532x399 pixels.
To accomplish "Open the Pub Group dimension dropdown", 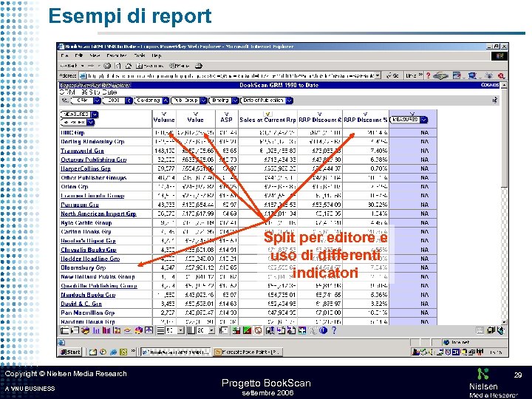I will (203, 100).
